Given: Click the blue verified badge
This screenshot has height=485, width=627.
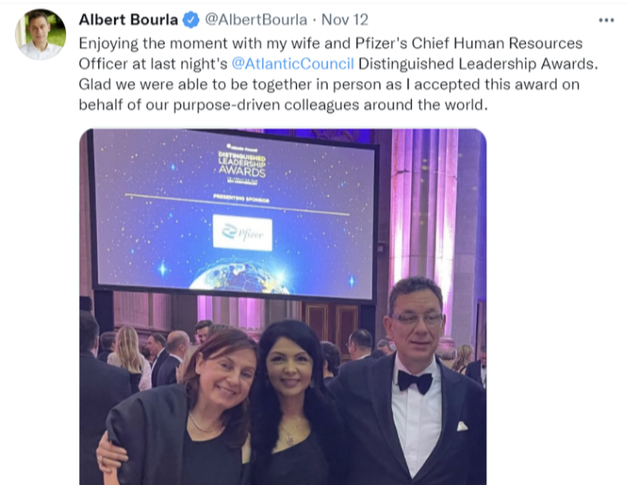Looking at the screenshot, I should (191, 20).
